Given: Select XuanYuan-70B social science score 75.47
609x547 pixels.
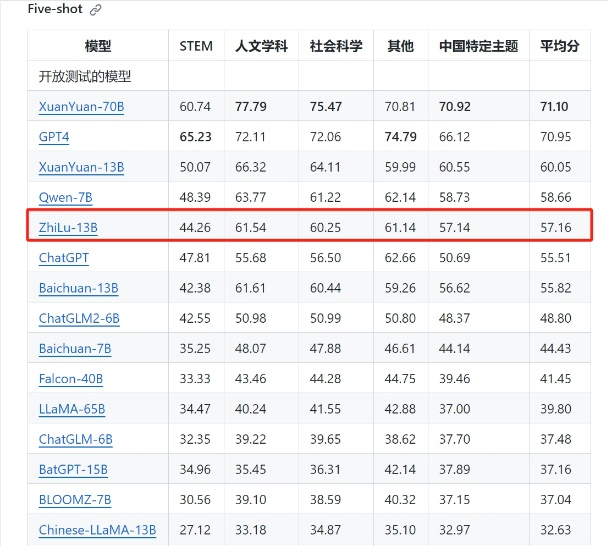Looking at the screenshot, I should click(326, 106).
